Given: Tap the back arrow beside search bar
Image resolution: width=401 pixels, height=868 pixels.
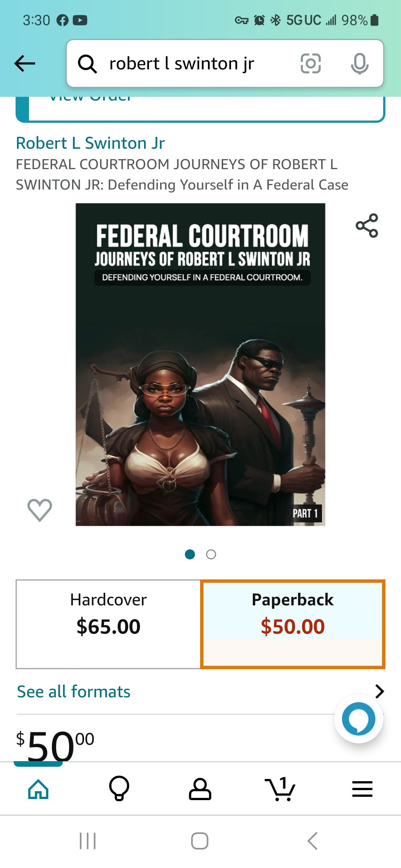Looking at the screenshot, I should [25, 63].
